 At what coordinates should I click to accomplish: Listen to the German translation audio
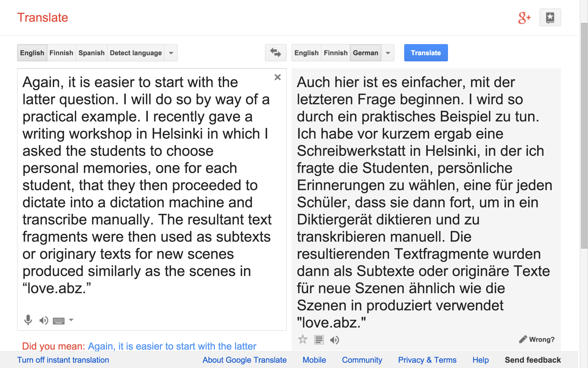(334, 340)
